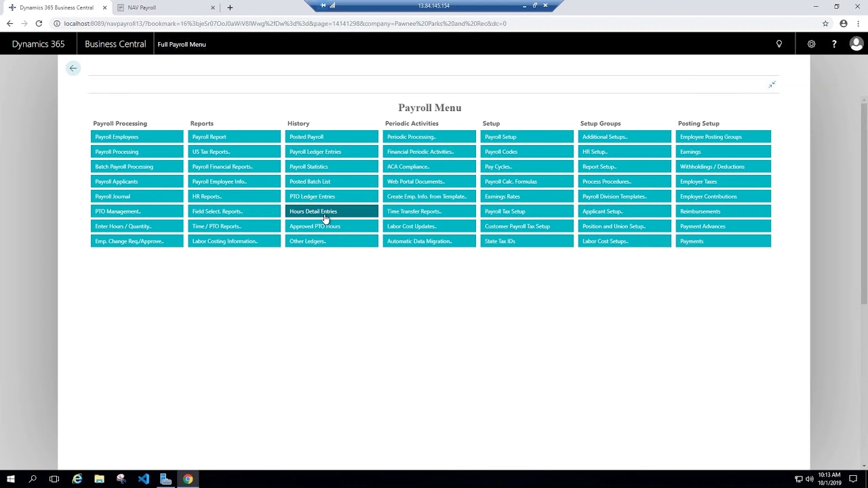868x488 pixels.
Task: Open File Explorer from the taskbar
Action: [x=99, y=479]
